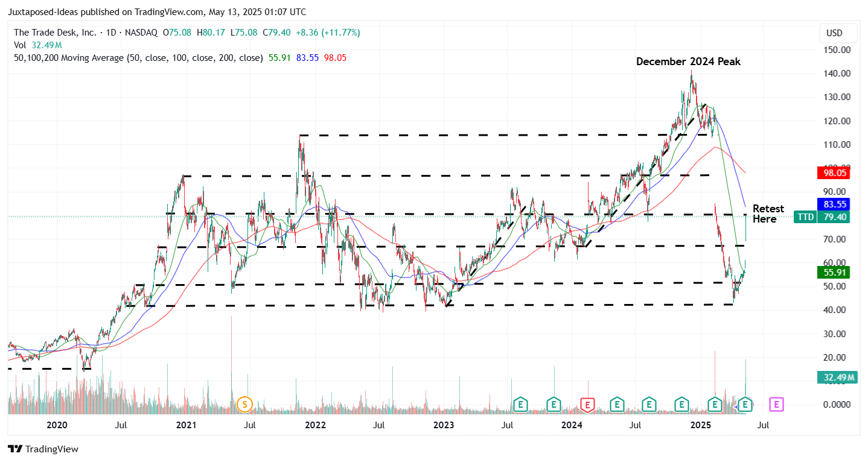Click the 2022 label on the time axis
The width and height of the screenshot is (868, 462).
click(x=315, y=425)
